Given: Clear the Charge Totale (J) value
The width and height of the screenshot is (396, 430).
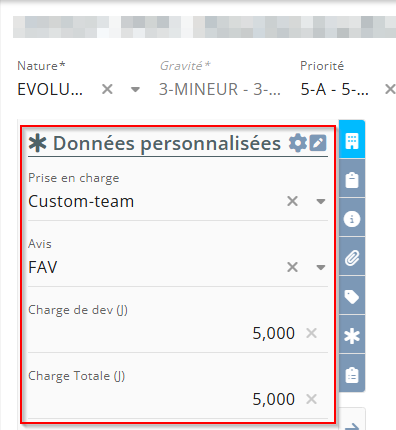Looking at the screenshot, I should [311, 399].
